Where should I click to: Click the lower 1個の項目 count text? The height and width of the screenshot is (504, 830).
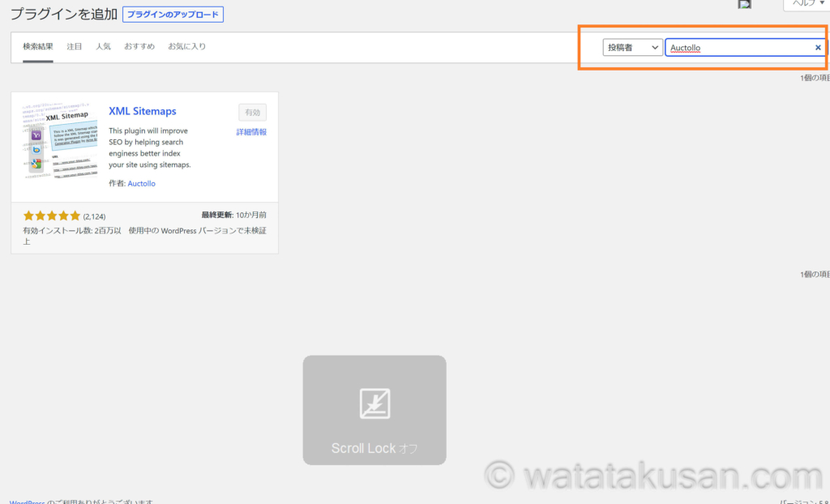(x=815, y=274)
